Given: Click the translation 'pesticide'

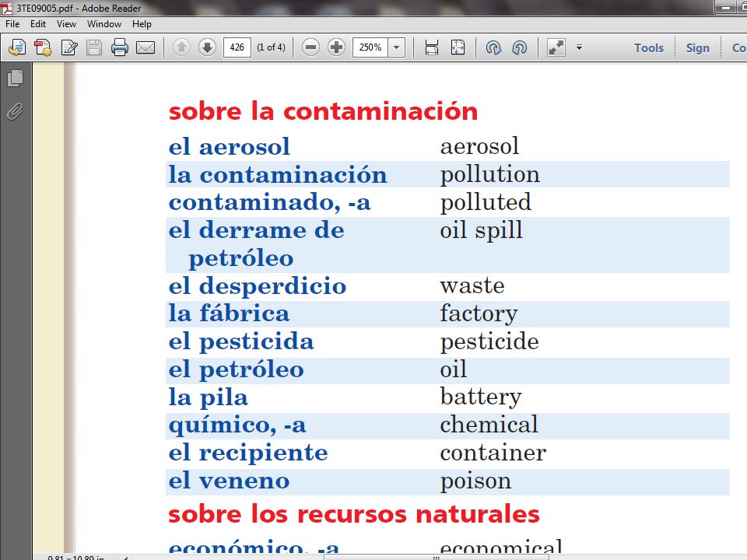Looking at the screenshot, I should pos(489,342).
